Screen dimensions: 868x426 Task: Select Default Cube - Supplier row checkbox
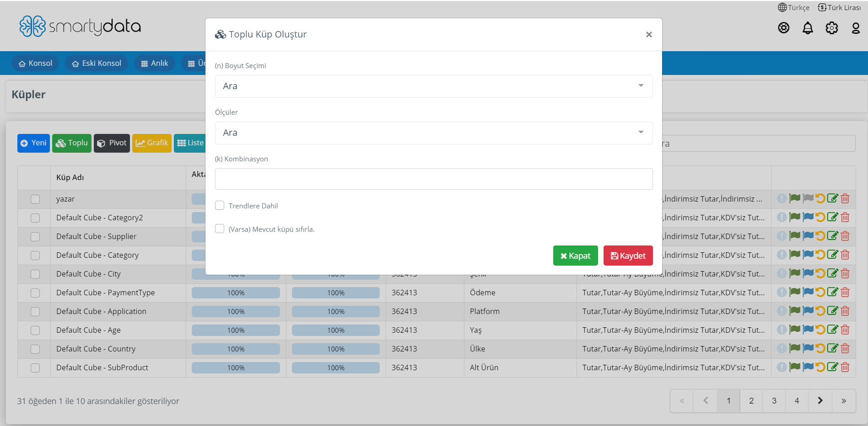[35, 237]
